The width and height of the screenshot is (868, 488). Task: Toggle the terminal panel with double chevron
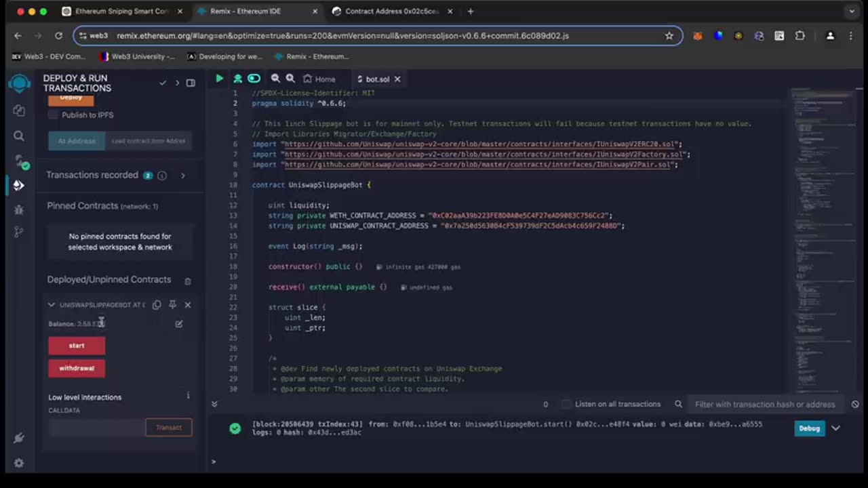[214, 404]
